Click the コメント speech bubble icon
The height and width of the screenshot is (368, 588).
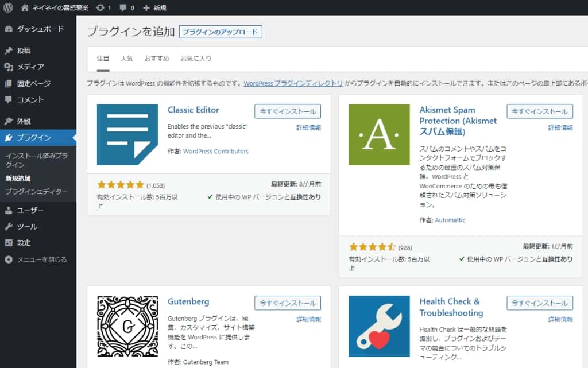click(9, 100)
